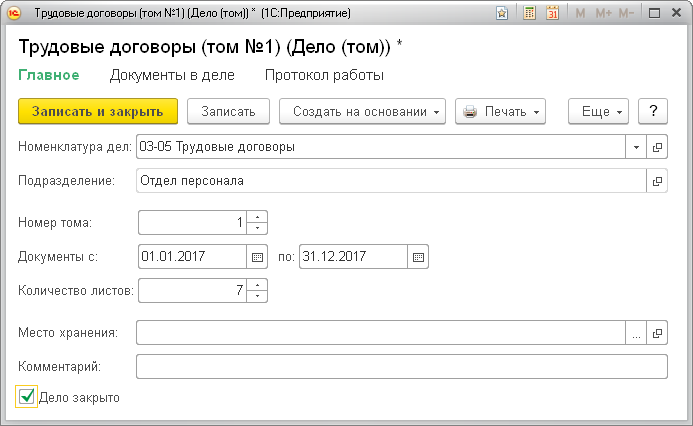Viewport: 693px width, 426px height.
Task: Click the Документы с date 01.01.2017
Action: [x=192, y=257]
